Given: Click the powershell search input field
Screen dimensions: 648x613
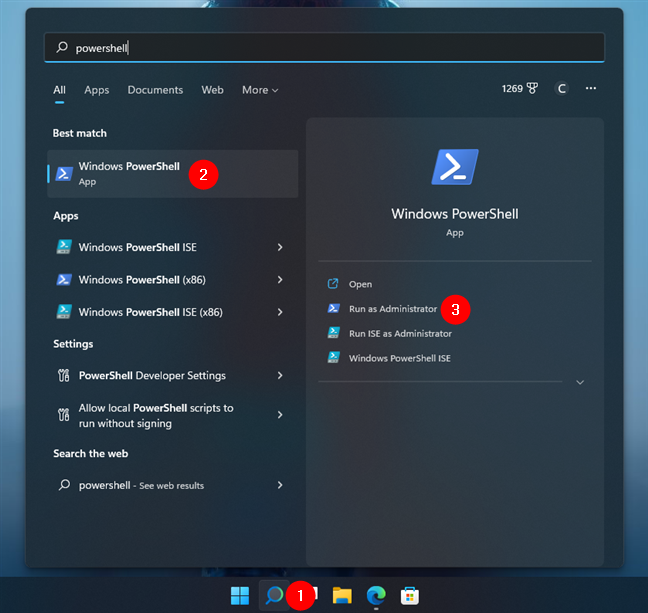Looking at the screenshot, I should click(x=324, y=48).
